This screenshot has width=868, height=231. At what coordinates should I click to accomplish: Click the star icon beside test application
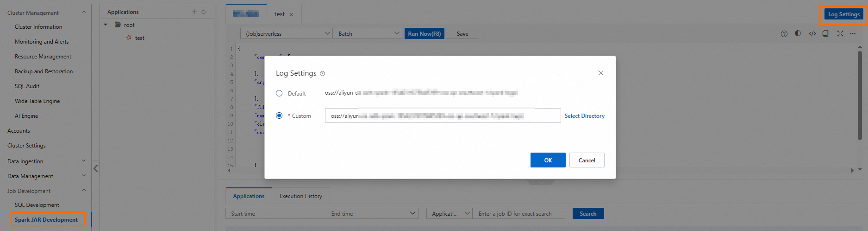129,38
